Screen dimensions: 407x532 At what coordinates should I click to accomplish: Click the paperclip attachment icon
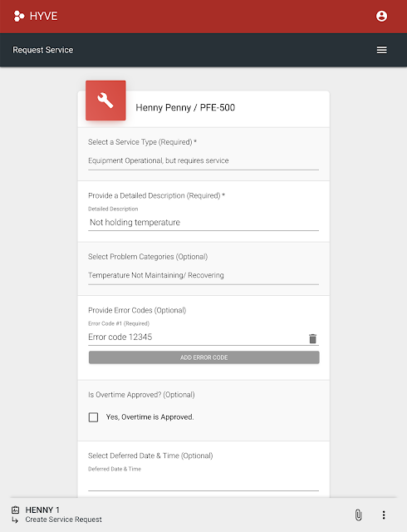(358, 515)
